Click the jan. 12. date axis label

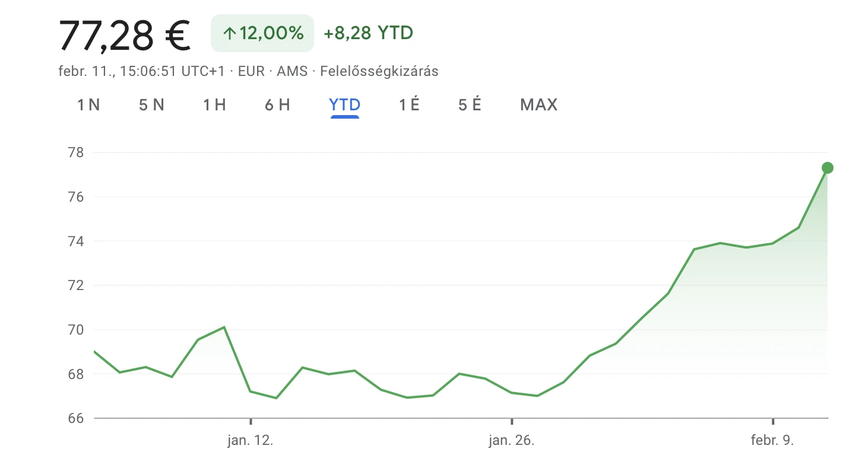(x=251, y=441)
